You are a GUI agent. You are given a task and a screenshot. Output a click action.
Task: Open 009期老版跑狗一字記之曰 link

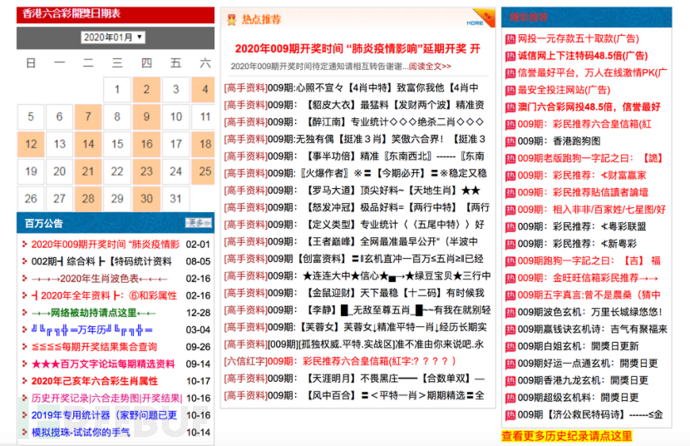(590, 158)
